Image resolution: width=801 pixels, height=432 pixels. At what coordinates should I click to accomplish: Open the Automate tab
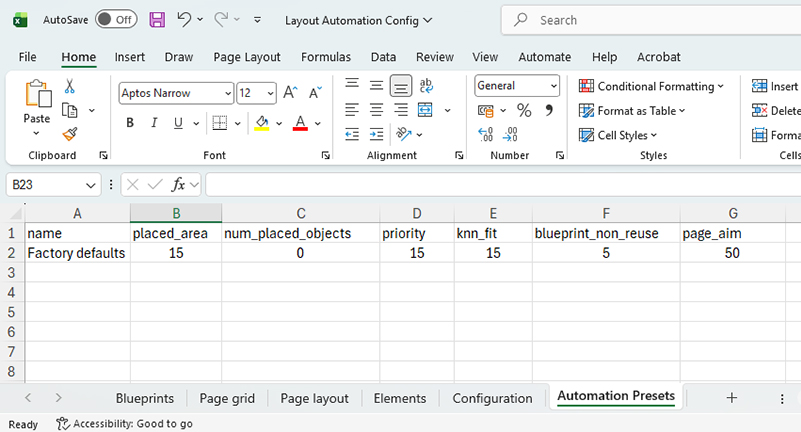545,57
